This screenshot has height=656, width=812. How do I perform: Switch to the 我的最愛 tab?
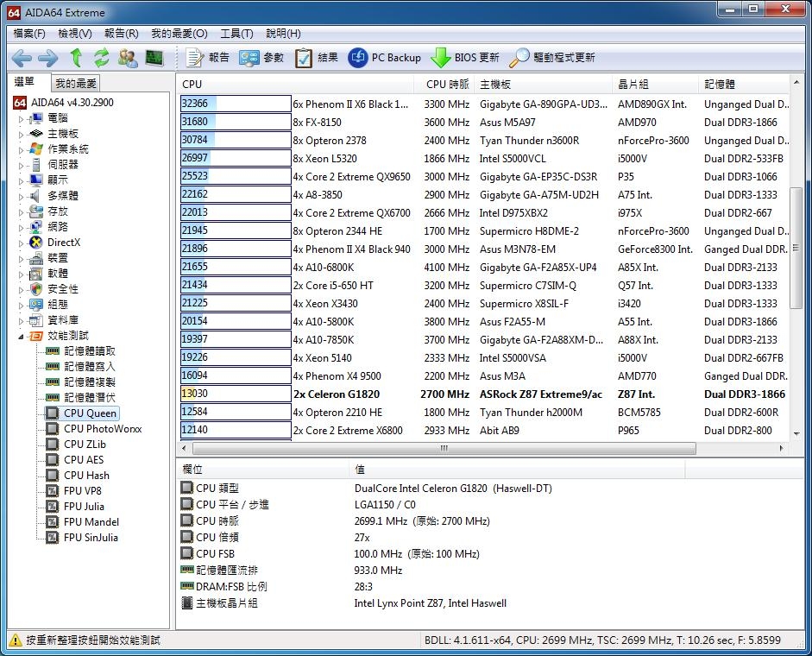click(x=76, y=84)
